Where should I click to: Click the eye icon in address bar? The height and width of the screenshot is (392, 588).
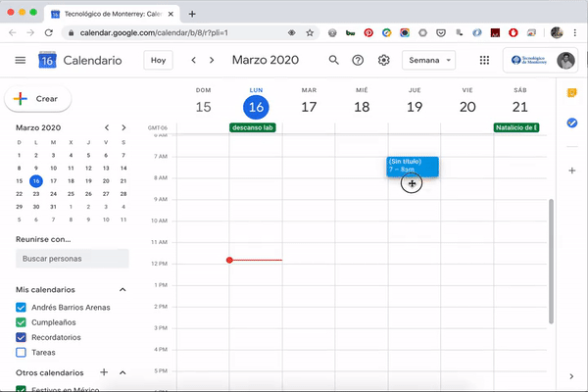pos(291,33)
